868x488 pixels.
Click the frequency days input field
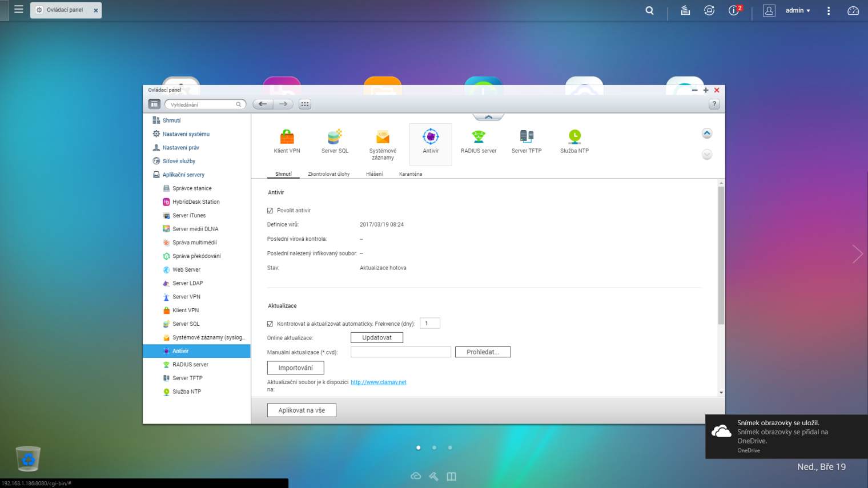(430, 324)
